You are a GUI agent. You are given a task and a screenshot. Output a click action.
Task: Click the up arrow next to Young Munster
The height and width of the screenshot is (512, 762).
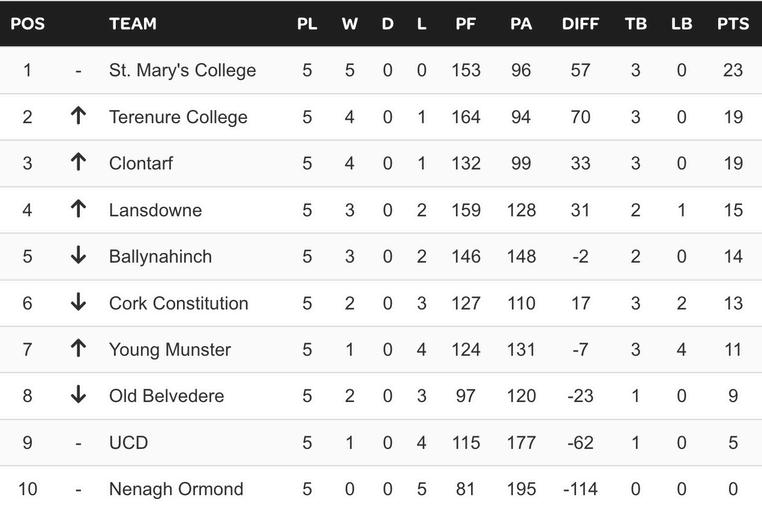pos(78,348)
